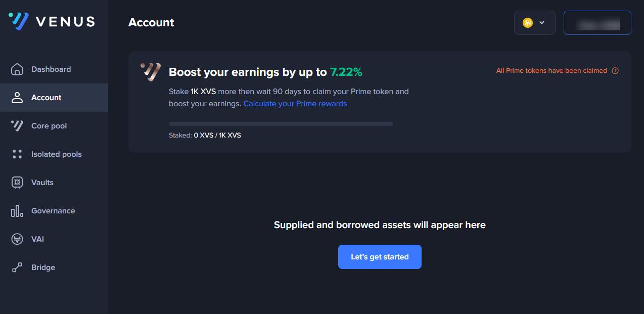
Task: Click the Account person icon
Action: tap(17, 98)
